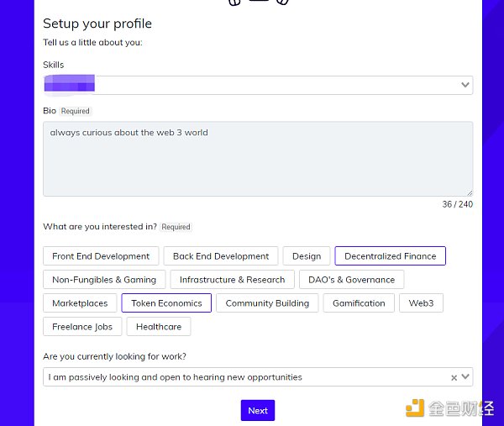504x426 pixels.
Task: Add the Community Building interest
Action: click(x=267, y=303)
